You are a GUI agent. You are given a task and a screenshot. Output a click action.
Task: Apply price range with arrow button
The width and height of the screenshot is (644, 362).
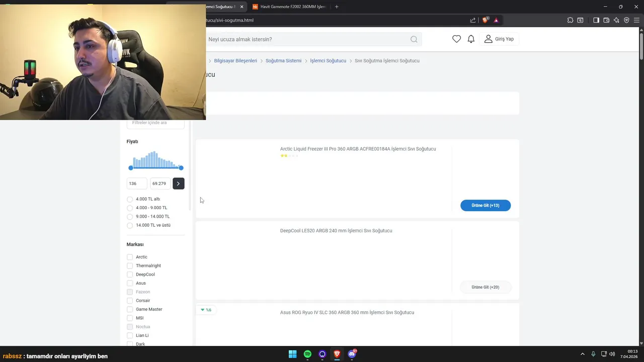click(x=179, y=184)
